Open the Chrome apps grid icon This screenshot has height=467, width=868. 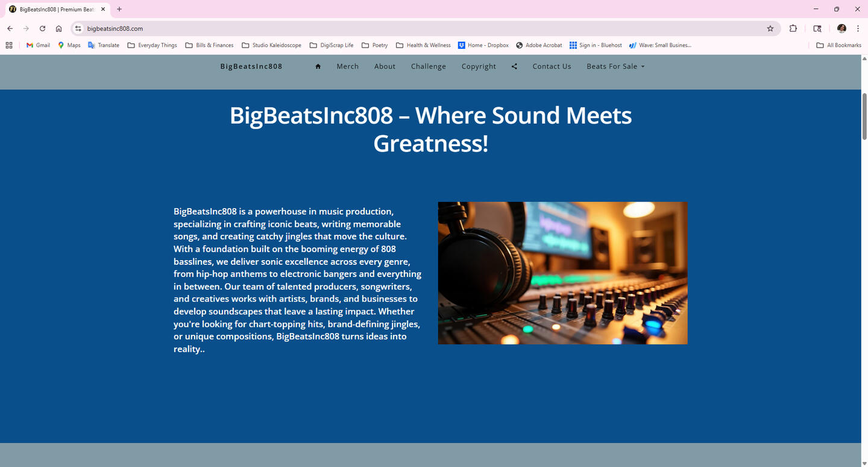coord(9,45)
